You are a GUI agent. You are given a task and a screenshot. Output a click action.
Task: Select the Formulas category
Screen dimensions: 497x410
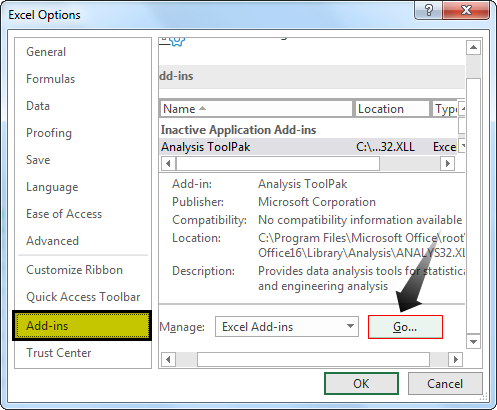point(51,79)
